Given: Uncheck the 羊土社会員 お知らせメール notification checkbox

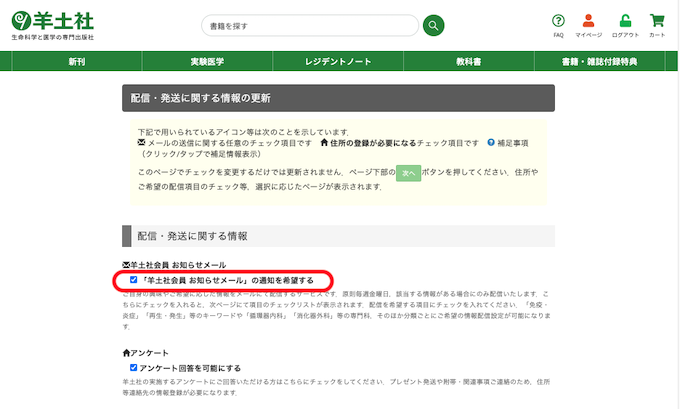Looking at the screenshot, I should pos(134,280).
